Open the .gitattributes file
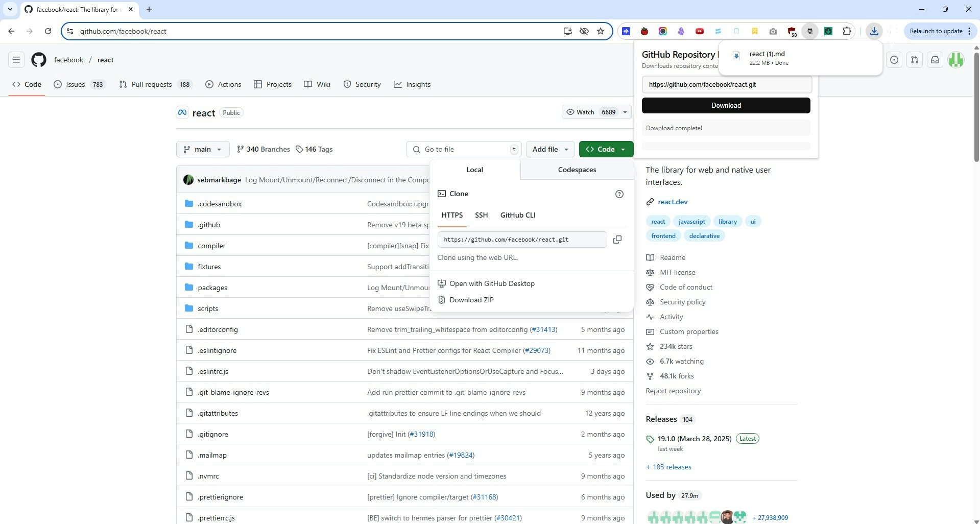This screenshot has height=524, width=980. click(x=218, y=413)
